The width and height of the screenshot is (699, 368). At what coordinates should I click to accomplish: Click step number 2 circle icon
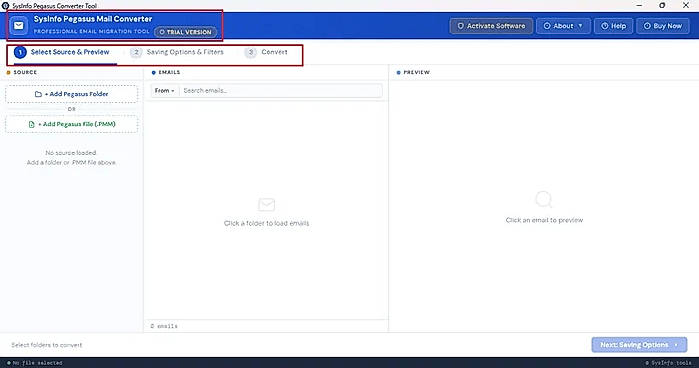click(x=136, y=52)
